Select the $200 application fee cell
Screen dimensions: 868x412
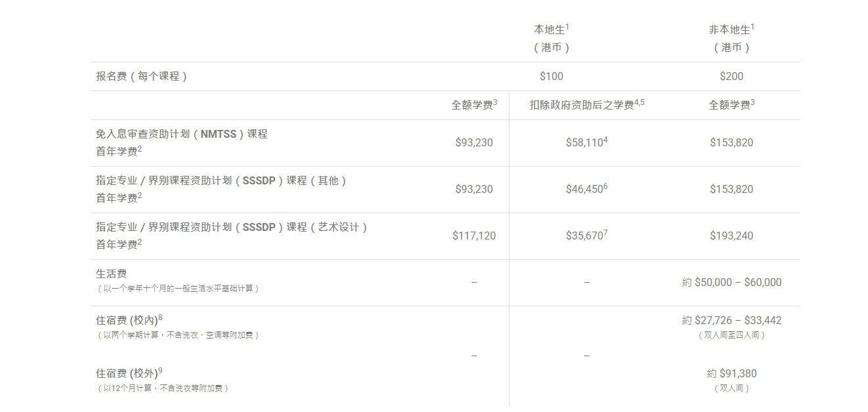731,76
